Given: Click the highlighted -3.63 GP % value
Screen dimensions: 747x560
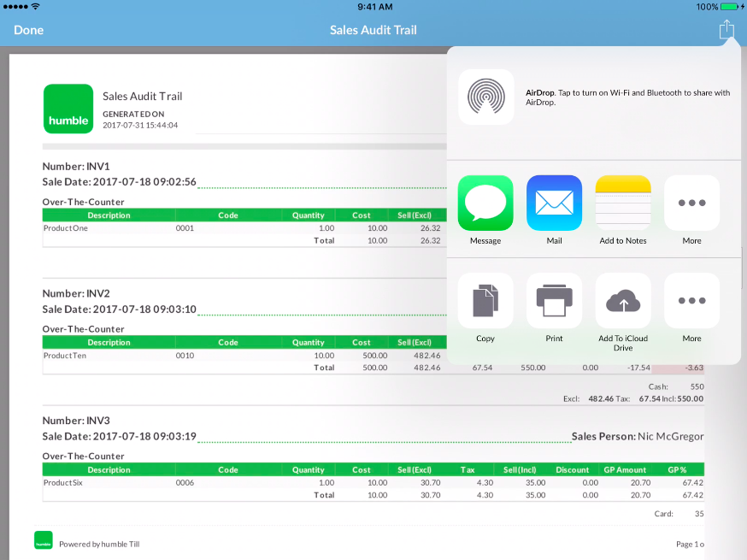Looking at the screenshot, I should tap(694, 368).
